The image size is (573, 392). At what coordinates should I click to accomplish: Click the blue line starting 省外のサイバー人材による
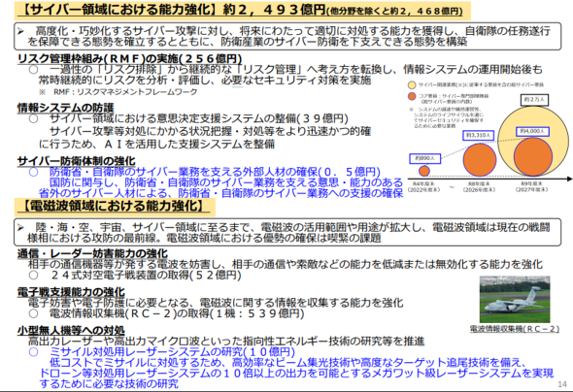tap(220, 193)
